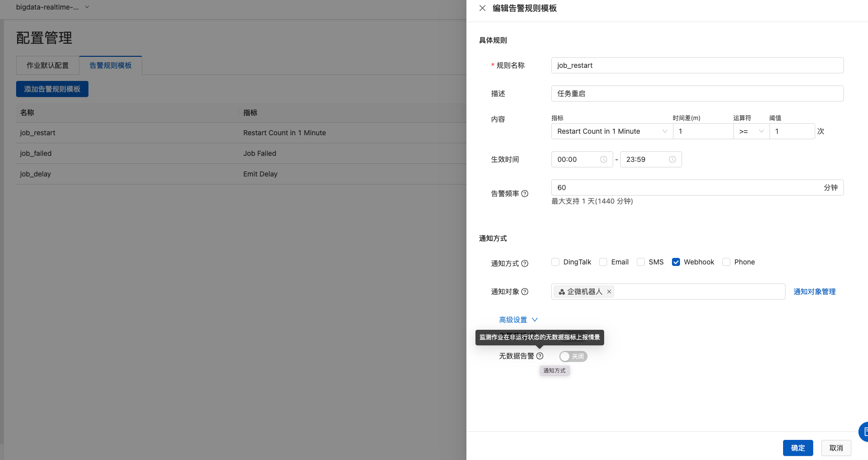The width and height of the screenshot is (868, 460).
Task: Click the 23:59 end time field
Action: point(651,159)
